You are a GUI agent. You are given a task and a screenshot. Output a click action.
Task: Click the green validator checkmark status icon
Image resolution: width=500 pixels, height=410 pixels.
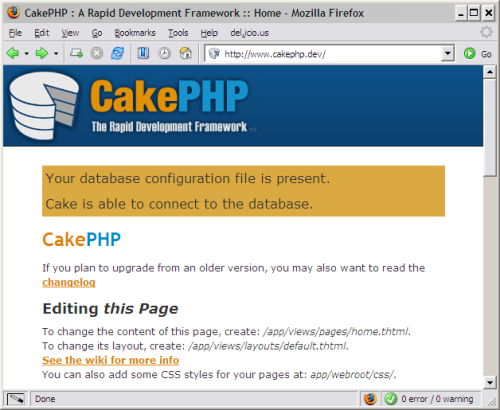390,399
